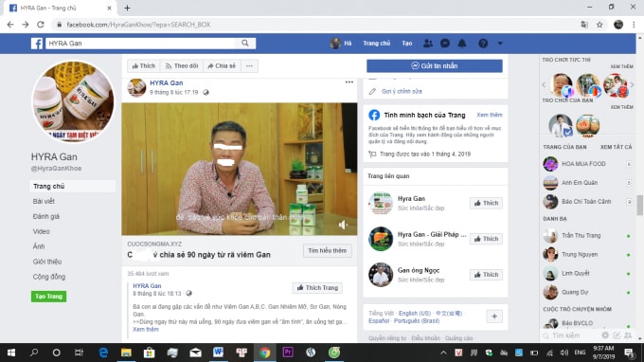The image size is (644, 362).
Task: Click the search magnifier button in Facebook
Action: [x=245, y=44]
